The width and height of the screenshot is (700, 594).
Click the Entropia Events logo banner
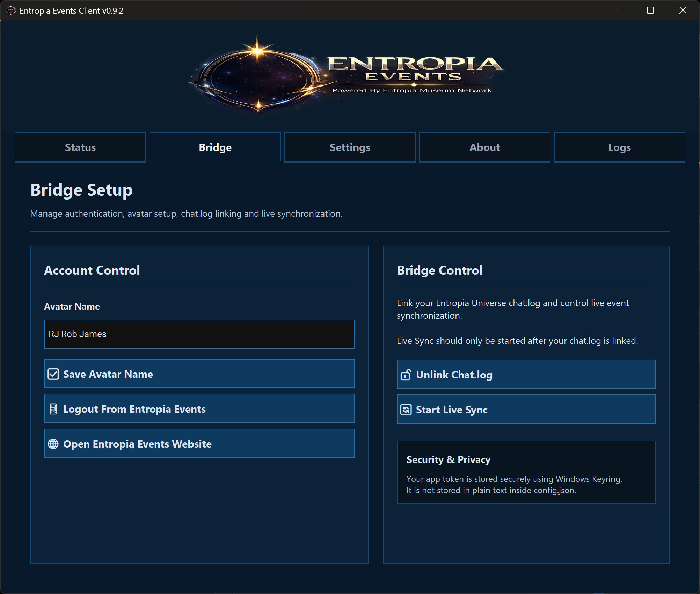tap(346, 74)
